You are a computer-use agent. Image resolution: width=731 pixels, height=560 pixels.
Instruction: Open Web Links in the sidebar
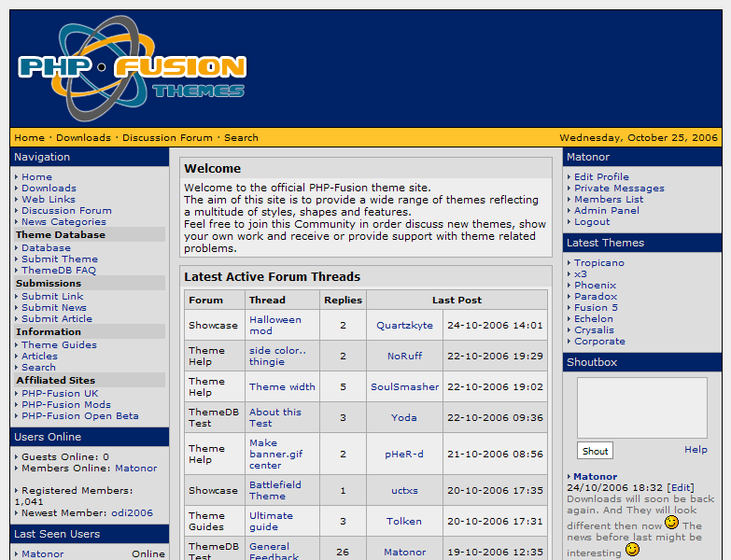click(49, 200)
